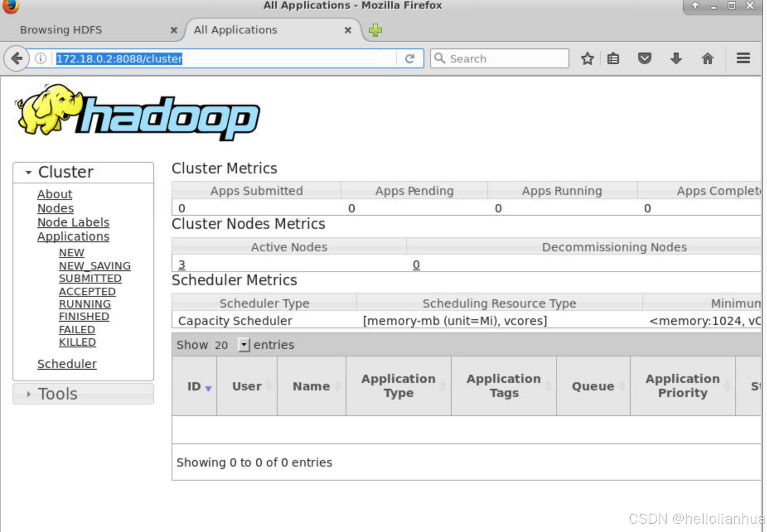The width and height of the screenshot is (767, 532).
Task: Sort by Application Tags column
Action: coord(504,386)
